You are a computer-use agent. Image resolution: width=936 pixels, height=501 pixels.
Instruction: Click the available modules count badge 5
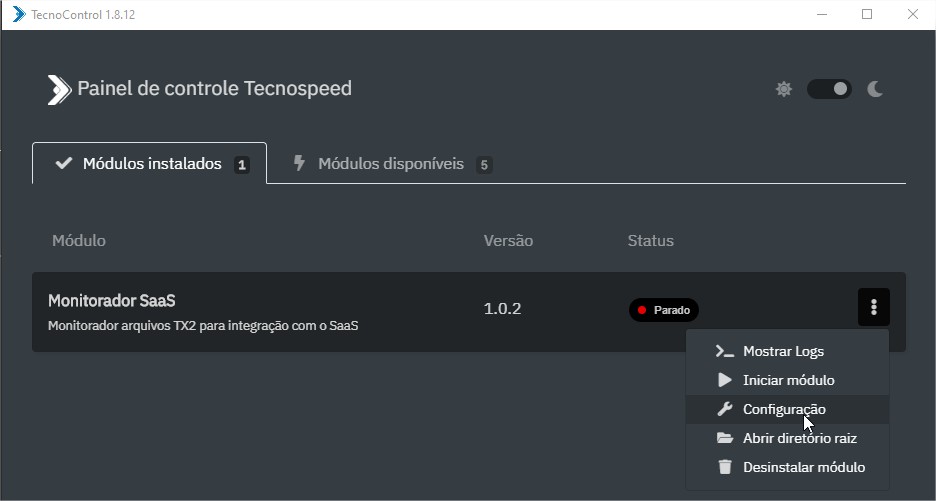484,165
